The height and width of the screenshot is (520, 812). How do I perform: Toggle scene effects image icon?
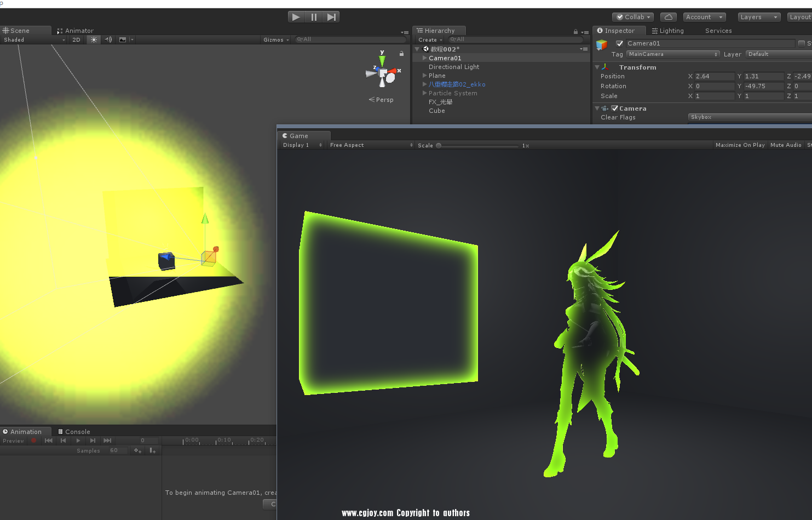(x=123, y=39)
